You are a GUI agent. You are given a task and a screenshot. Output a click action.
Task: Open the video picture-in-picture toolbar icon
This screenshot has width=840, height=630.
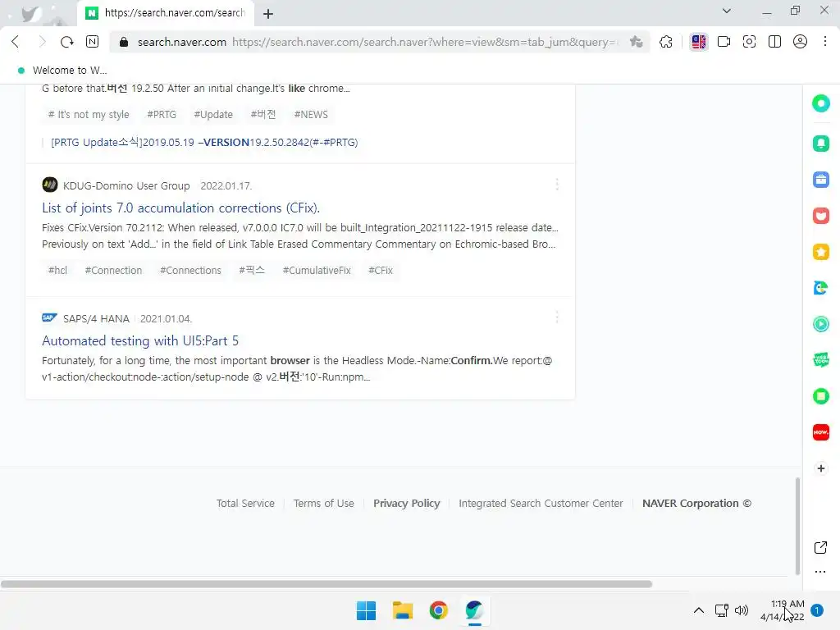724,42
